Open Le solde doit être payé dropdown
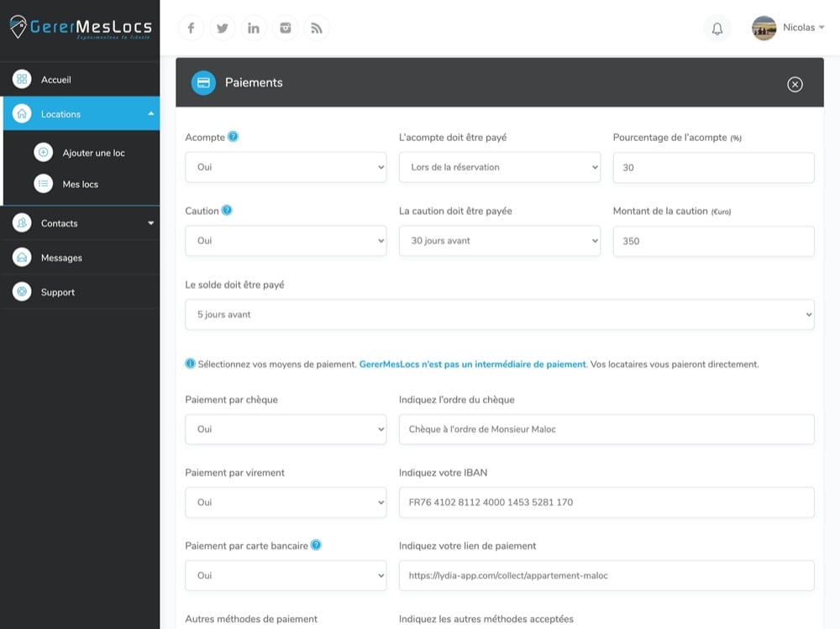 pyautogui.click(x=499, y=314)
